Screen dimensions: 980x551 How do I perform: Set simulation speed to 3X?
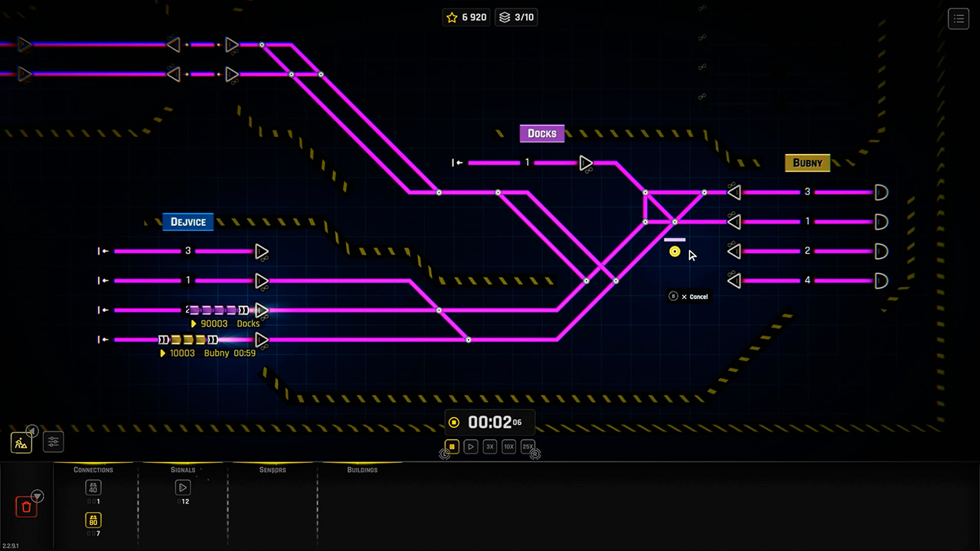pos(490,446)
